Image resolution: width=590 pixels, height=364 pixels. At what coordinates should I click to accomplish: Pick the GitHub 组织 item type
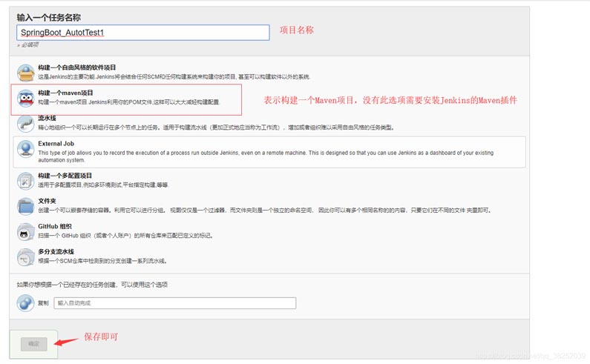click(x=55, y=227)
